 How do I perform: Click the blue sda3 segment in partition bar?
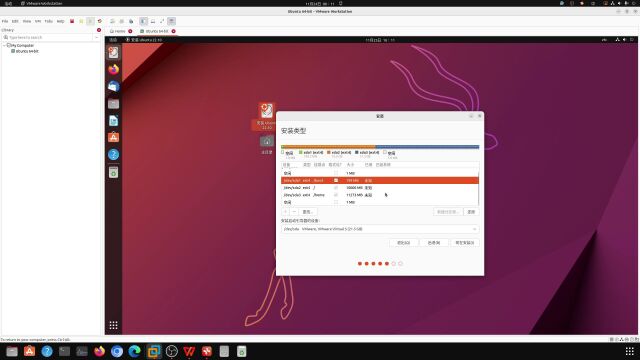pyautogui.click(x=427, y=147)
